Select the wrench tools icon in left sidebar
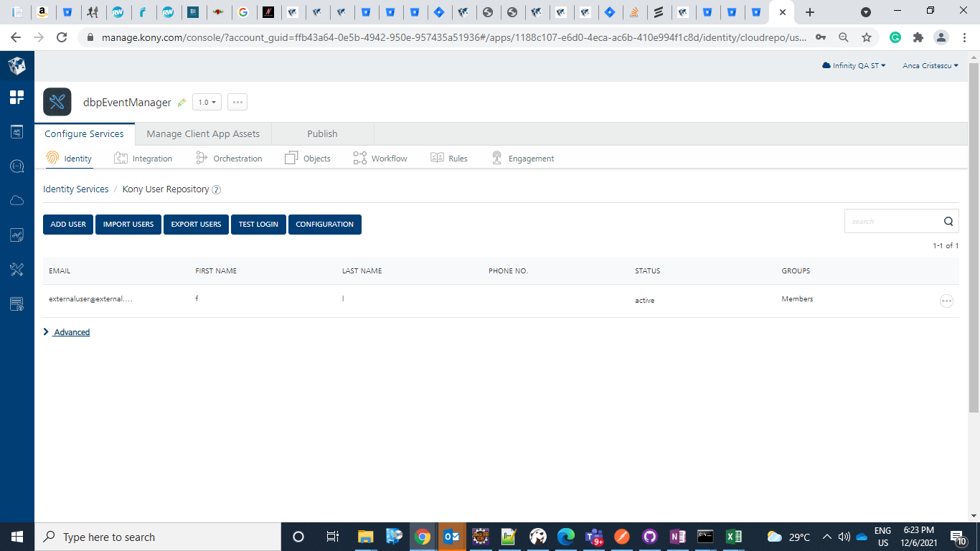Image resolution: width=980 pixels, height=551 pixels. [x=17, y=270]
